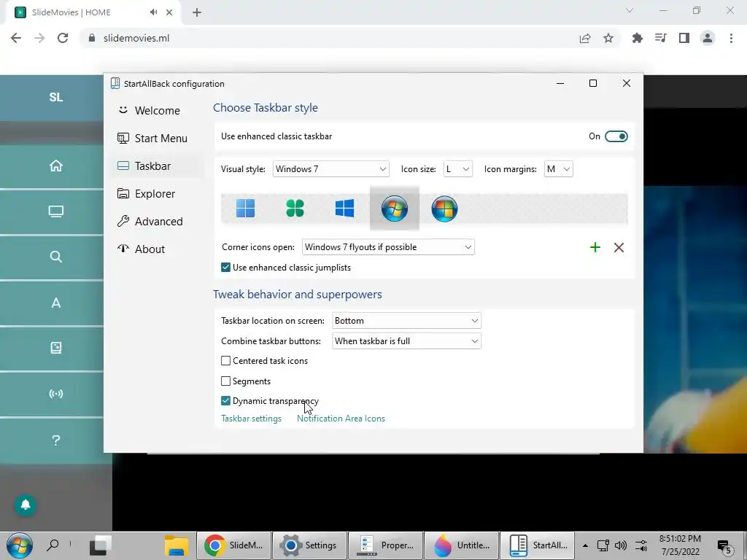Screen dimensions: 747x560
Task: Open new tab in Chrome
Action: [197, 13]
